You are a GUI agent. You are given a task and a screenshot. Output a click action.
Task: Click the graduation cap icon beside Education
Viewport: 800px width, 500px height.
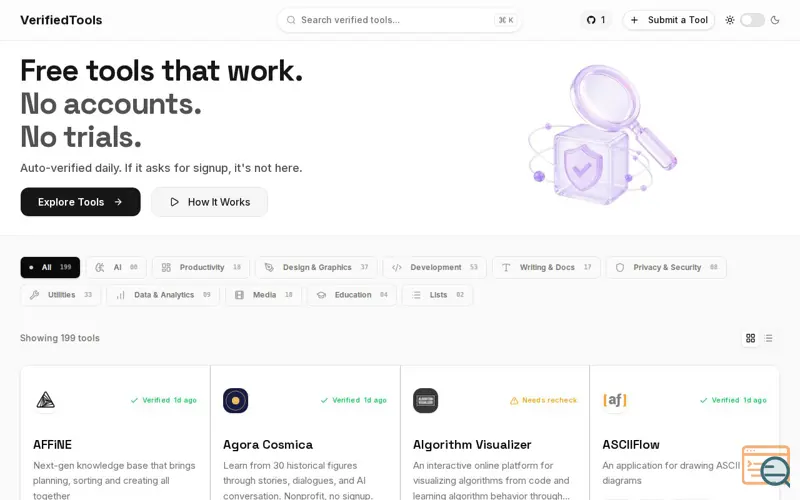(321, 295)
